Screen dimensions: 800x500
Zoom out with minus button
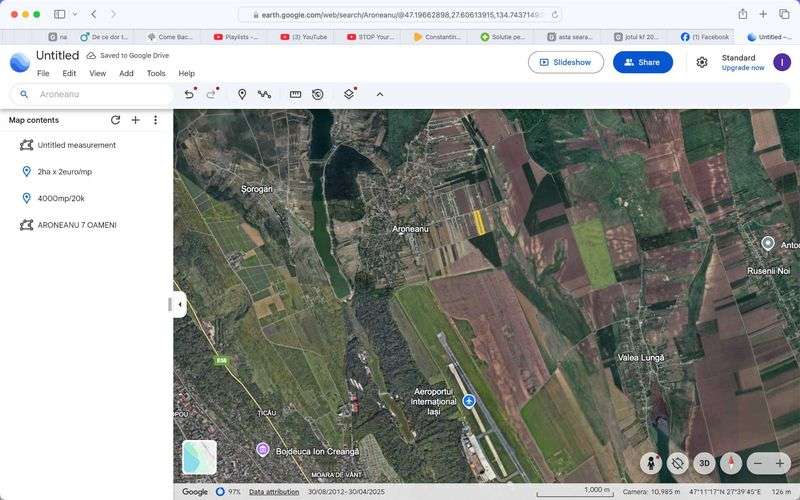point(758,463)
